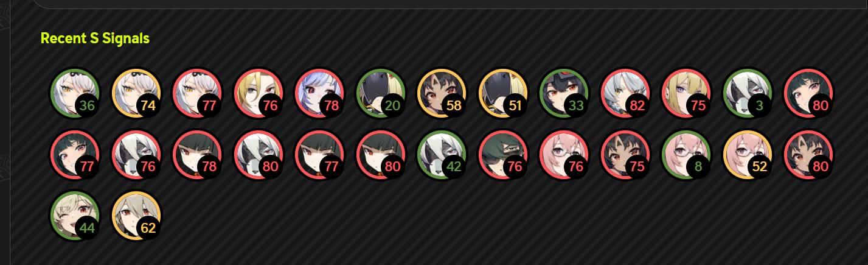Select the red-ringed avatar showing 82
This screenshot has width=868, height=265.
(625, 93)
